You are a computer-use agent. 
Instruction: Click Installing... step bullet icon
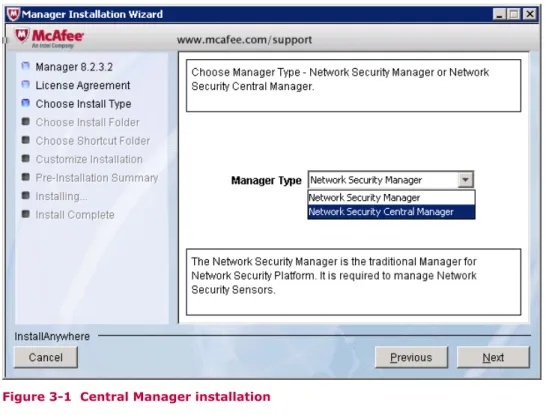coord(25,195)
